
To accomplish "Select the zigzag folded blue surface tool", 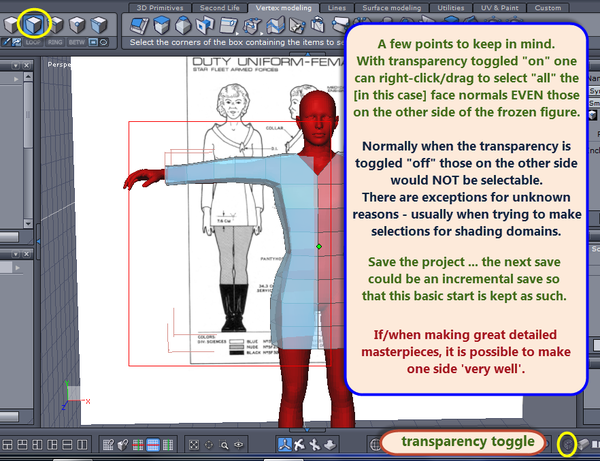I will coord(276,25).
